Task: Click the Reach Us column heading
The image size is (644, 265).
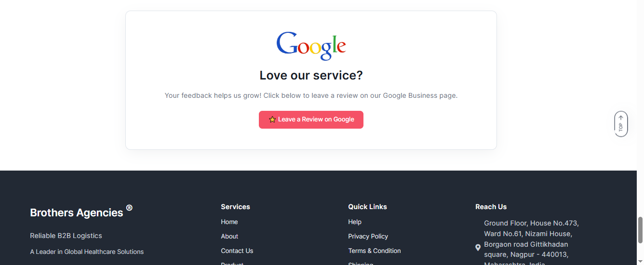Action: click(x=491, y=207)
